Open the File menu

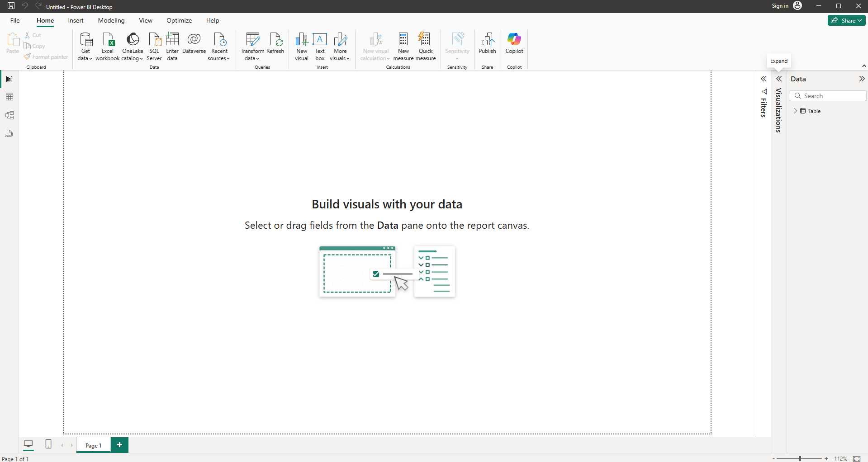pyautogui.click(x=15, y=20)
